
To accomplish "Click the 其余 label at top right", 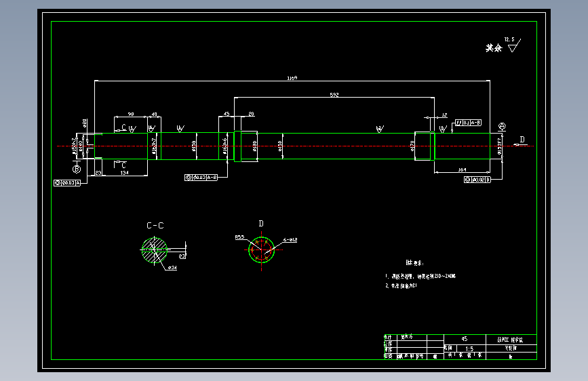I will [494, 48].
